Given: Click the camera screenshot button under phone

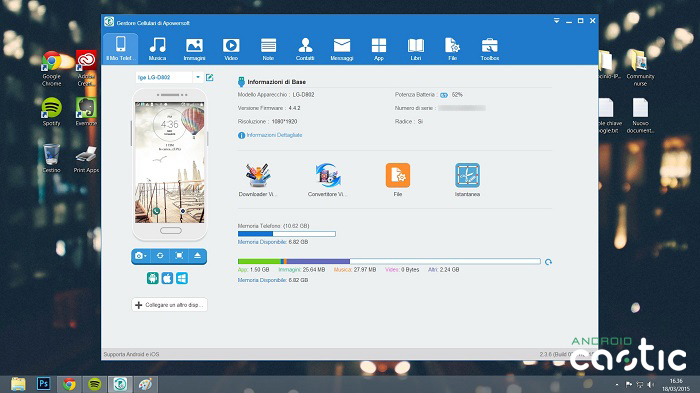Looking at the screenshot, I should (139, 256).
